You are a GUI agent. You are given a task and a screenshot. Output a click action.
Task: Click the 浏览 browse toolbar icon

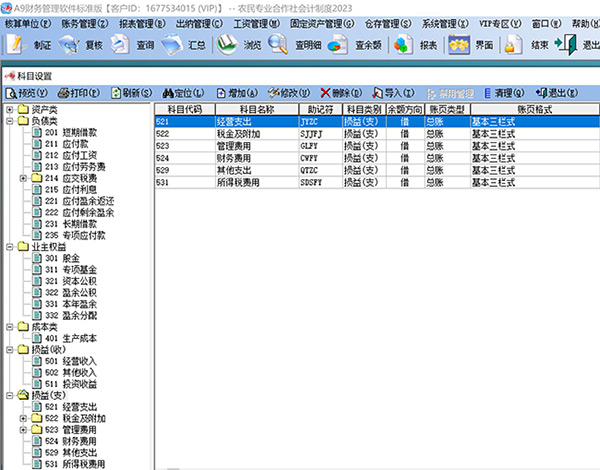coord(241,44)
